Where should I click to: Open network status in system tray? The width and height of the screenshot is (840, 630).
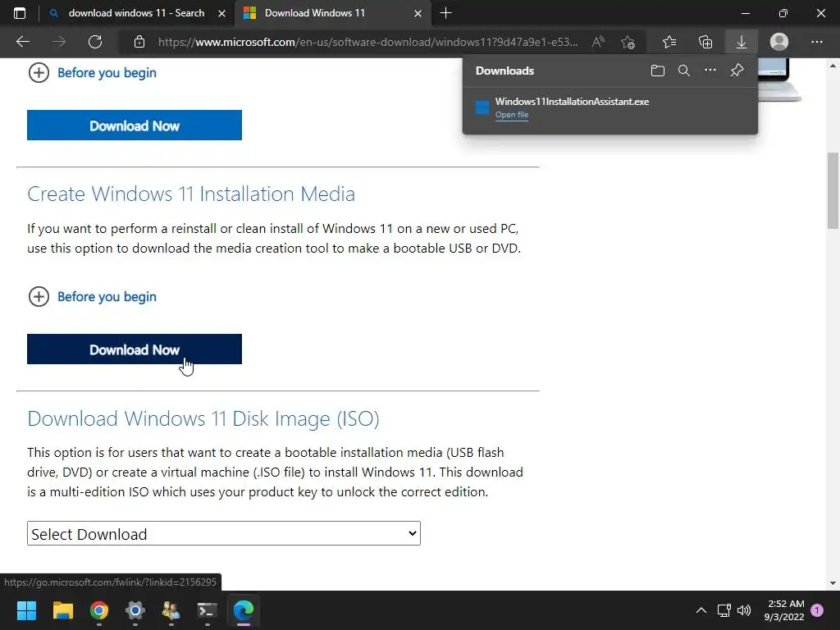724,610
